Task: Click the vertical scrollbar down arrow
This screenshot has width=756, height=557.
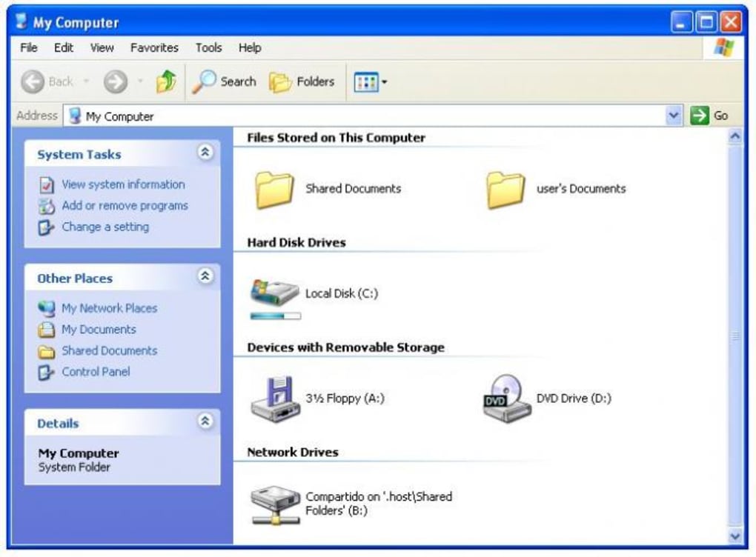Action: [x=735, y=535]
